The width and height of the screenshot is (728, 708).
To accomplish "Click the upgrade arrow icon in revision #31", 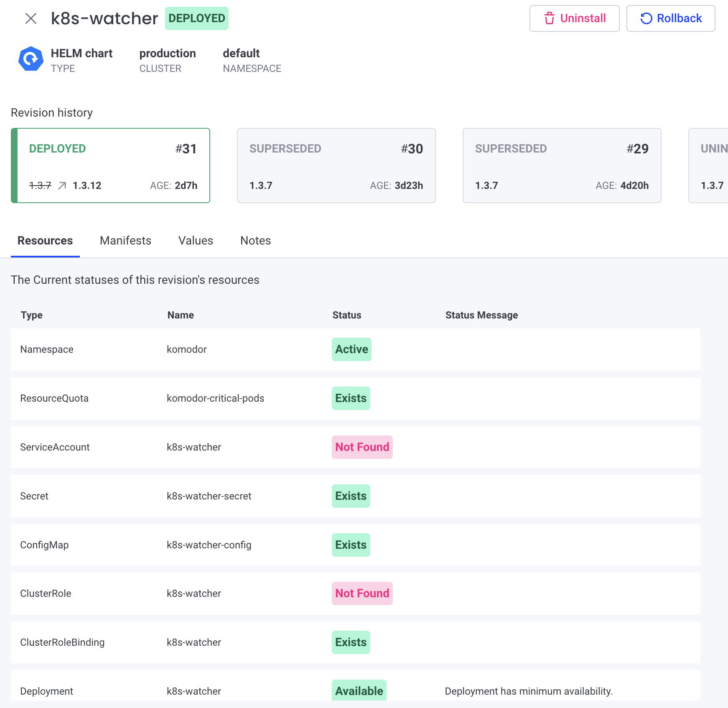I will (62, 186).
